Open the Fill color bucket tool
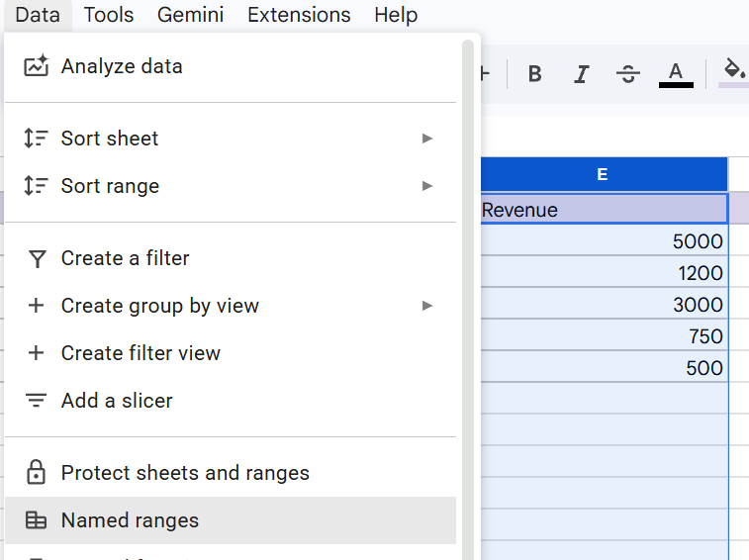Viewport: 749px width, 560px height. pyautogui.click(x=733, y=72)
